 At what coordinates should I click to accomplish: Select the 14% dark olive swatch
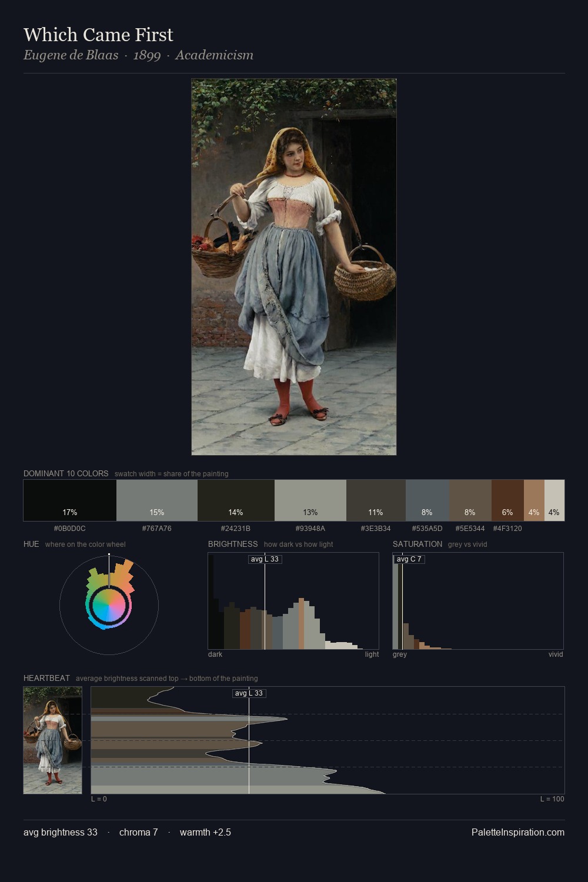(236, 500)
